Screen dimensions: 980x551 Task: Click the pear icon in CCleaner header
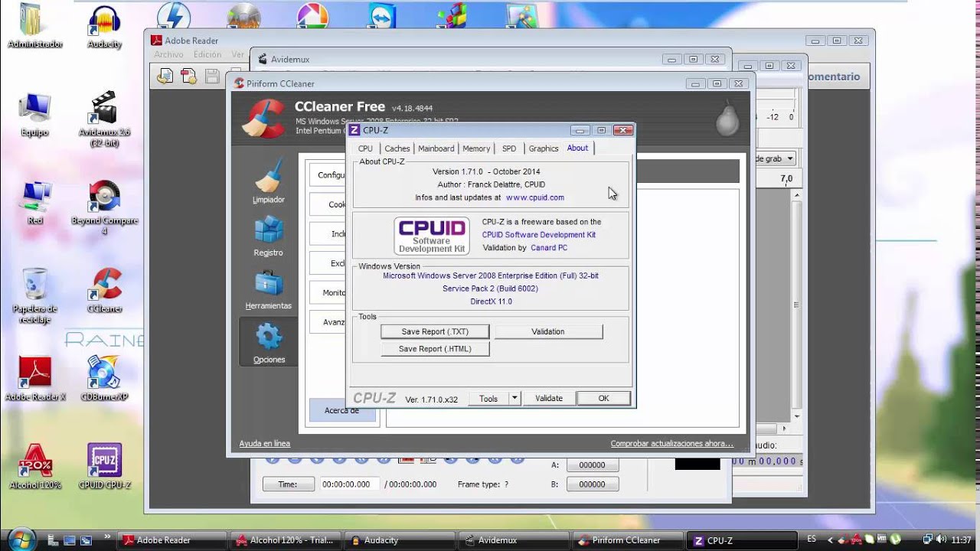point(727,118)
